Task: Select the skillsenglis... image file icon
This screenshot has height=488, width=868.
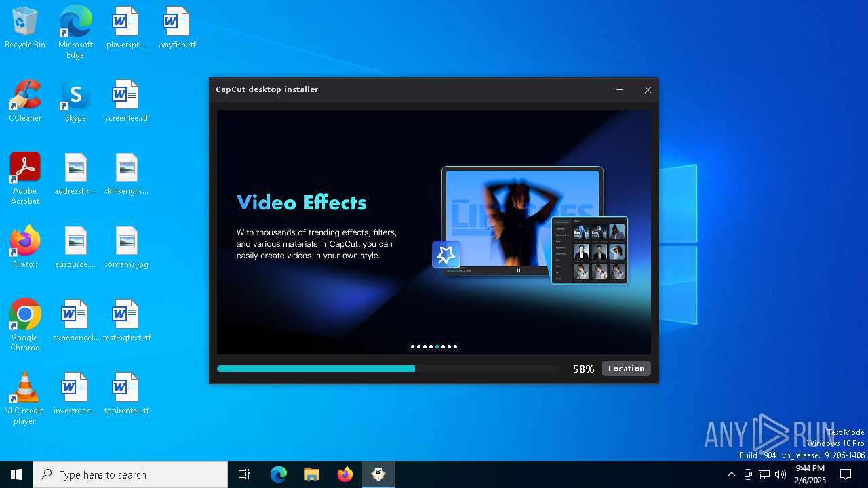Action: (126, 174)
